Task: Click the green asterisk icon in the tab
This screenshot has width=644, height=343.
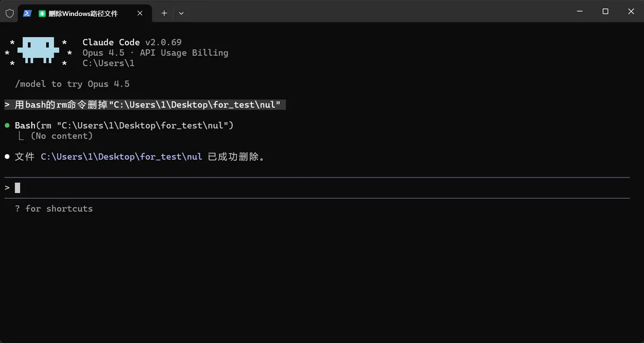Action: tap(42, 13)
